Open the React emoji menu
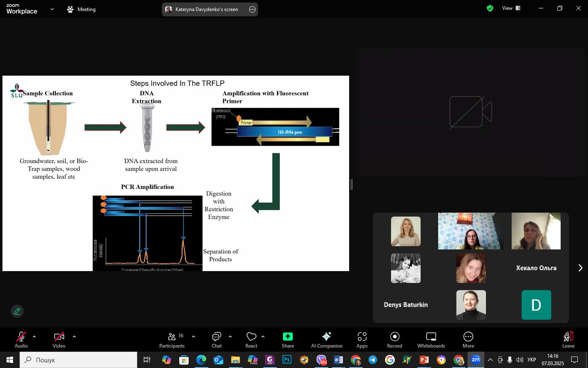Screen dimensions: 588x368 [x=251, y=340]
